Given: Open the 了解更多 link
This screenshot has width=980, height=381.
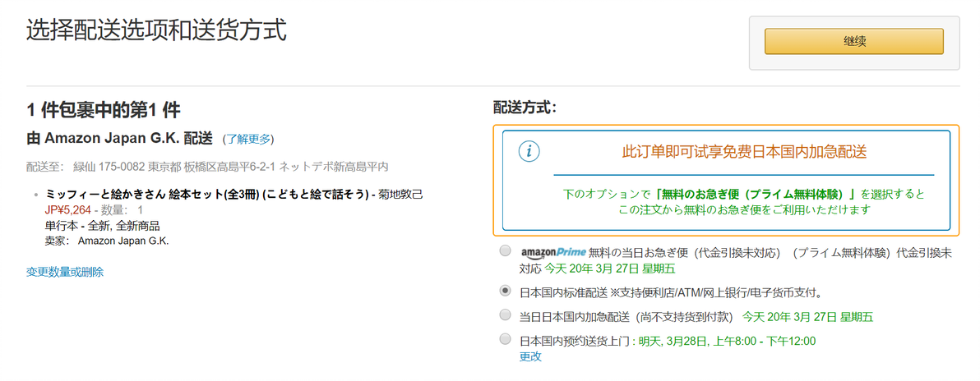Looking at the screenshot, I should [248, 138].
